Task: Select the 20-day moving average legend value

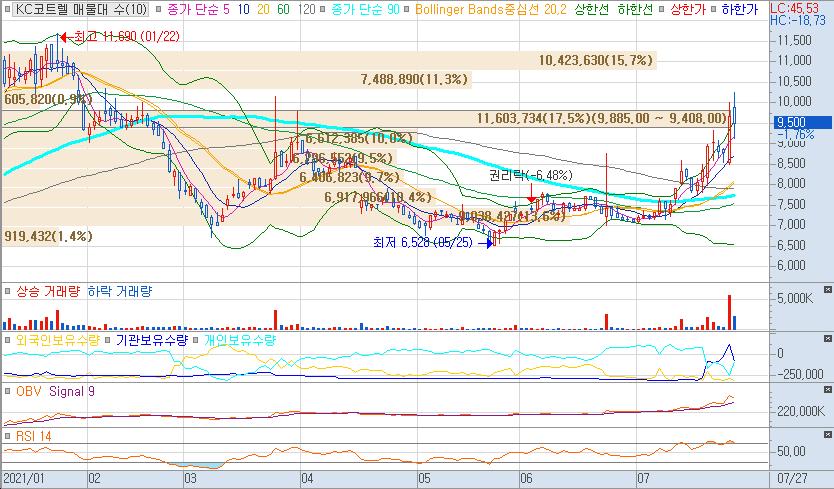Action: (263, 9)
